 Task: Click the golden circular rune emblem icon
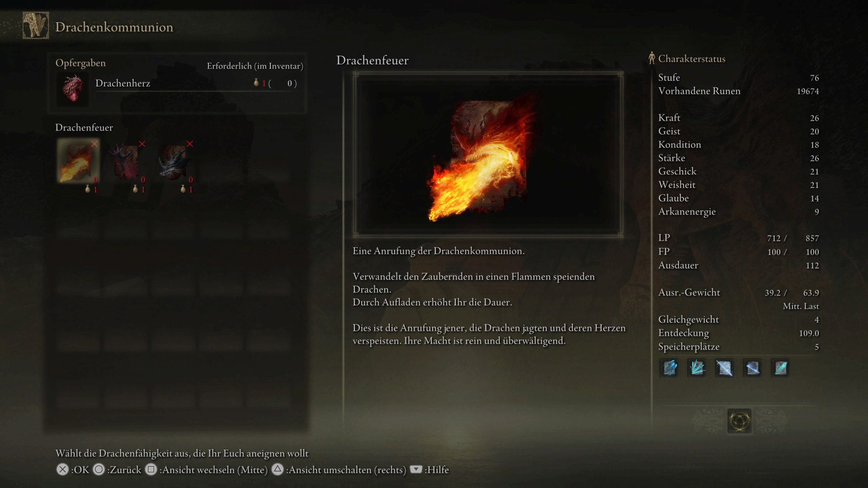coord(740,421)
